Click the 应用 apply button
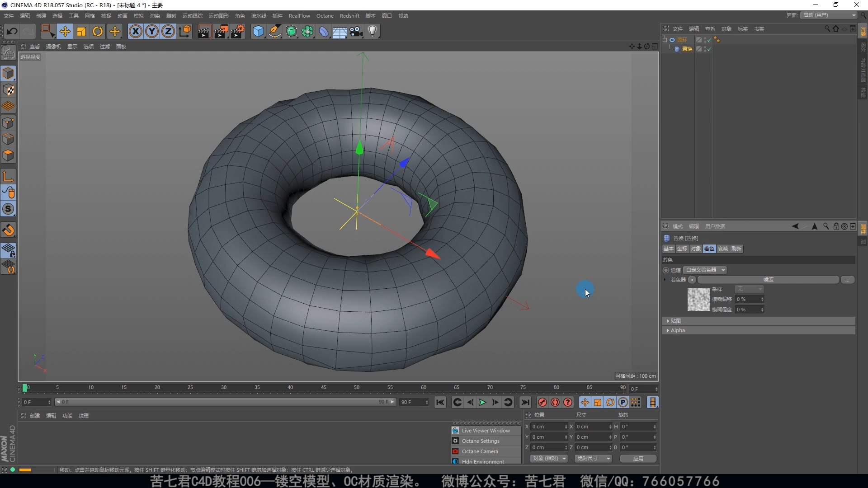 (x=638, y=458)
